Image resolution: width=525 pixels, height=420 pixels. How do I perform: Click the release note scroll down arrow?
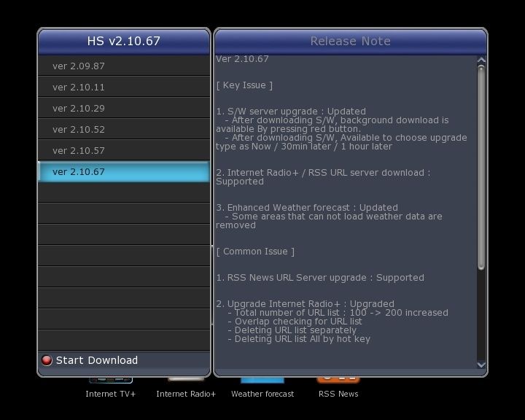481,365
